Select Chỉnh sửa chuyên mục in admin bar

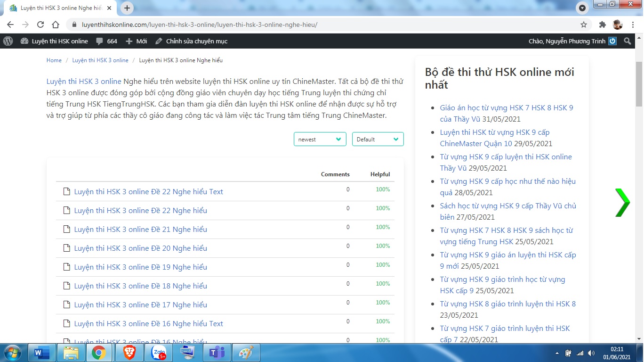point(192,41)
